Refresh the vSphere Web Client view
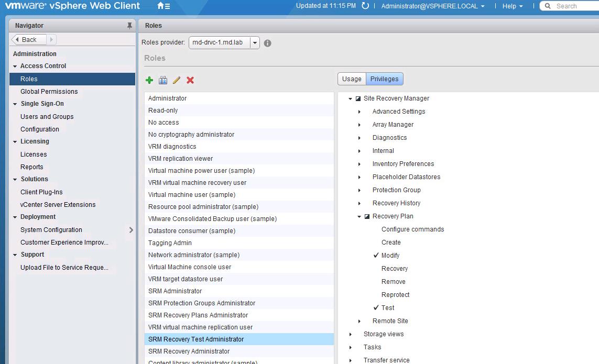599x364 pixels. [x=365, y=6]
